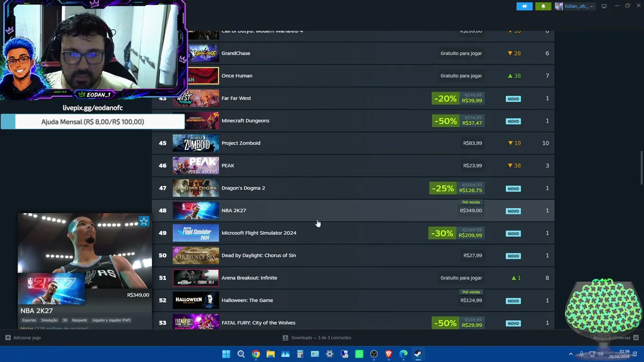Click NBA 2K27 title in row 48
The image size is (644, 362).
pyautogui.click(x=233, y=211)
